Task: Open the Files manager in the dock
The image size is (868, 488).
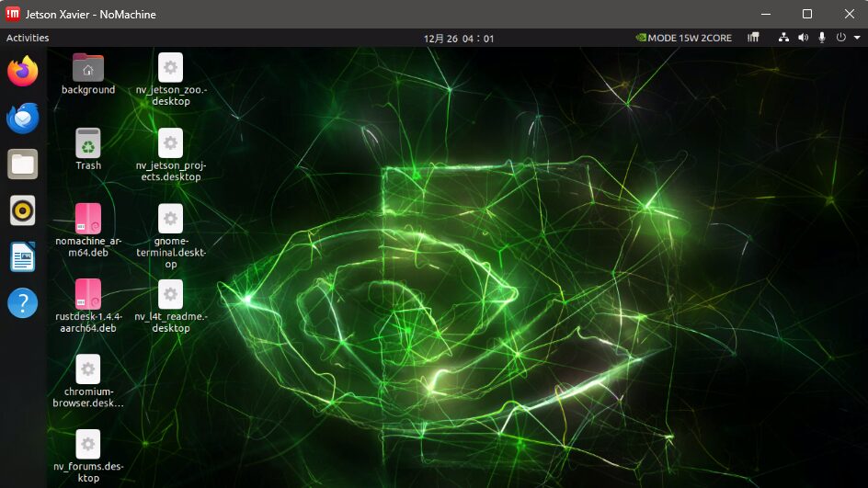Action: click(x=23, y=165)
